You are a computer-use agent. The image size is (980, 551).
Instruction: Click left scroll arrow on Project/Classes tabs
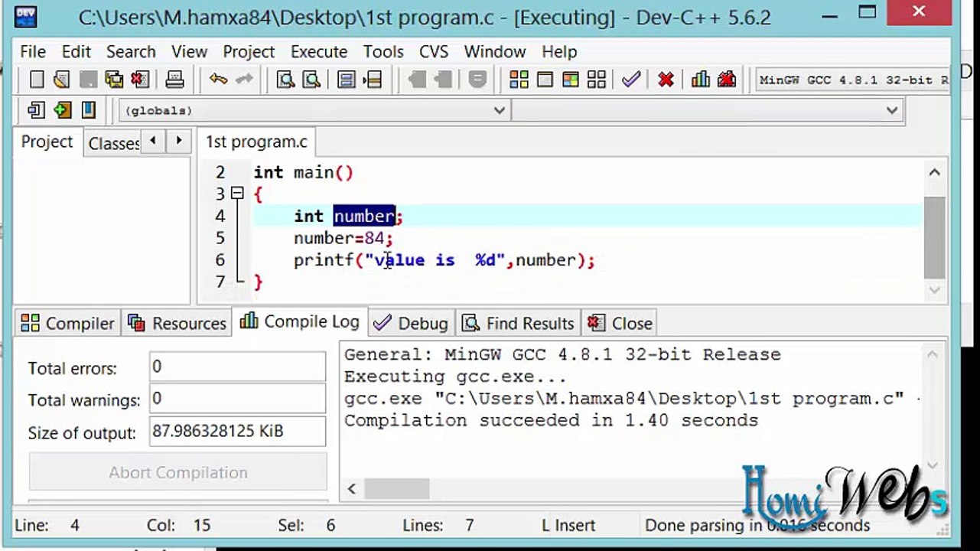click(154, 141)
